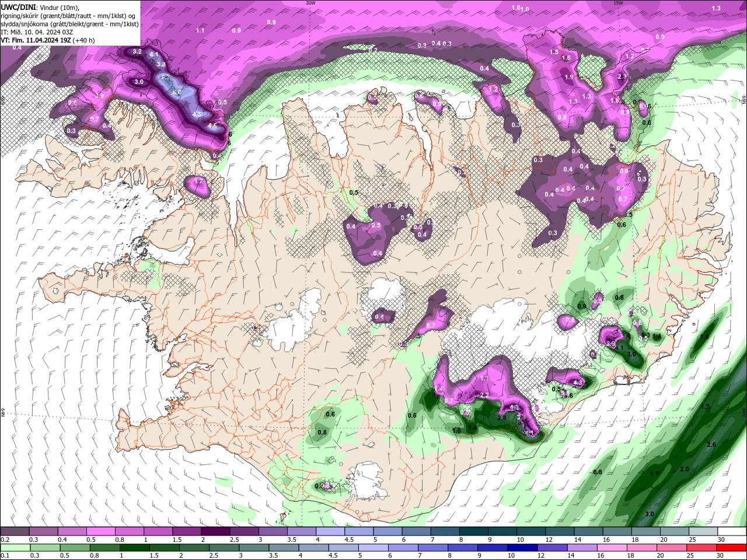
Task: Click the 2.6 rain value in the southeast band
Action: tap(711, 444)
